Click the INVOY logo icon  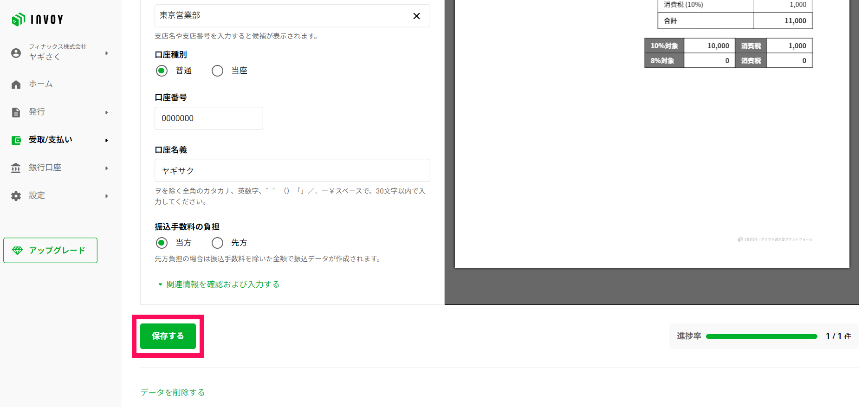pyautogui.click(x=18, y=19)
